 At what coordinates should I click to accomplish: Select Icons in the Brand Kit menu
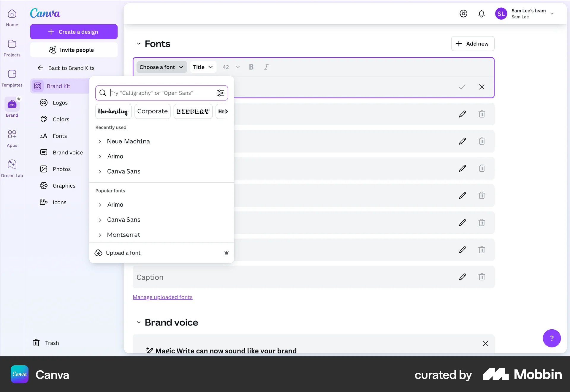(x=59, y=202)
